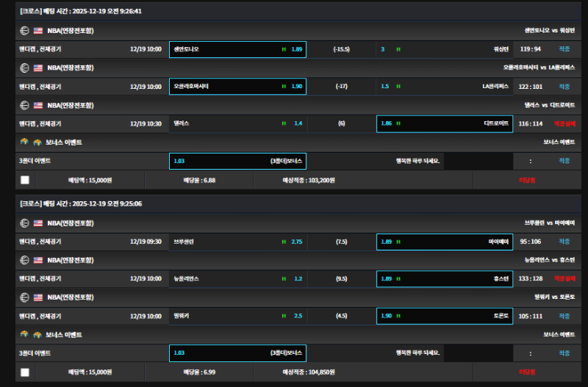The image size is (588, 387).
Task: Click basketball icon in Milwaukee vs Toronto header
Action: coord(24,297)
